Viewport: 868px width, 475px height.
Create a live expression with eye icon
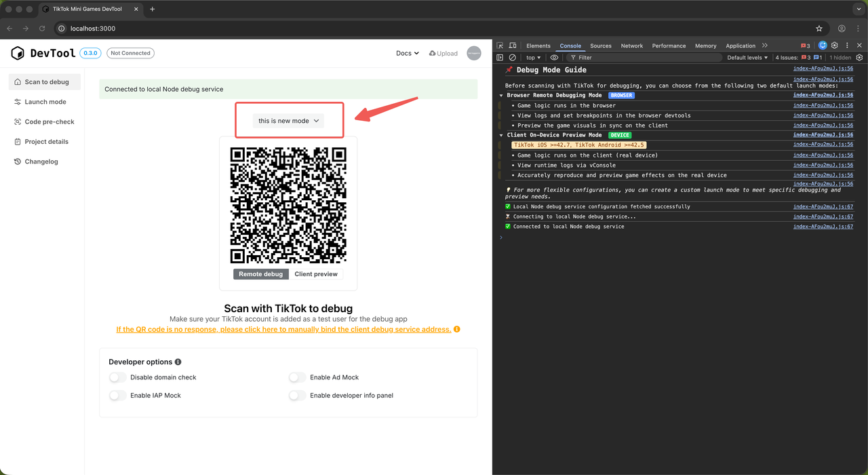pyautogui.click(x=554, y=58)
